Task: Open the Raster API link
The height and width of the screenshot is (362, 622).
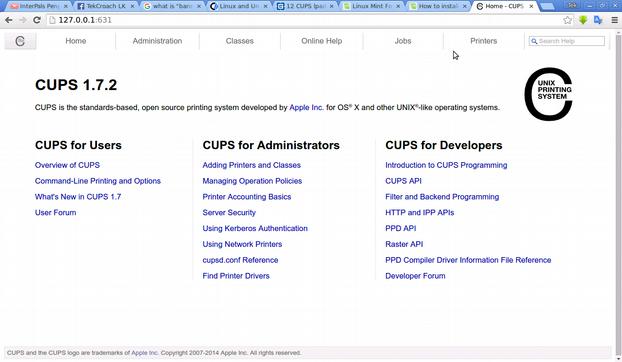Action: [x=404, y=244]
